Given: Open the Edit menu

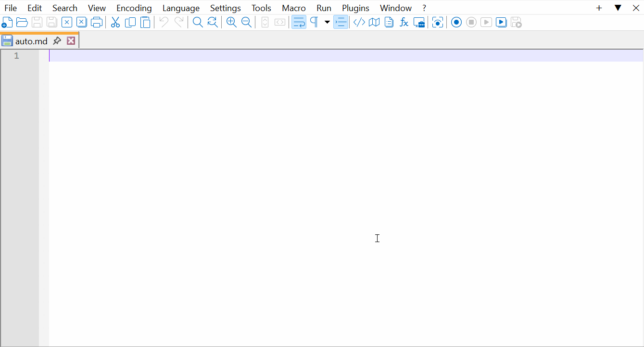Looking at the screenshot, I should pos(35,8).
